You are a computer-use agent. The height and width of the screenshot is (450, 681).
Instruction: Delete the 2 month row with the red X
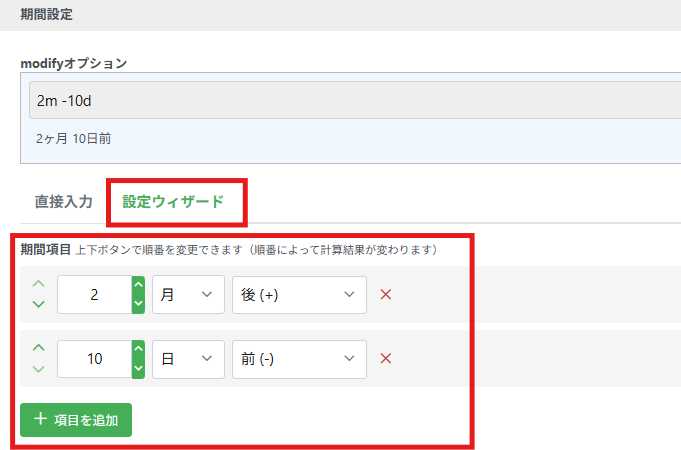point(385,295)
